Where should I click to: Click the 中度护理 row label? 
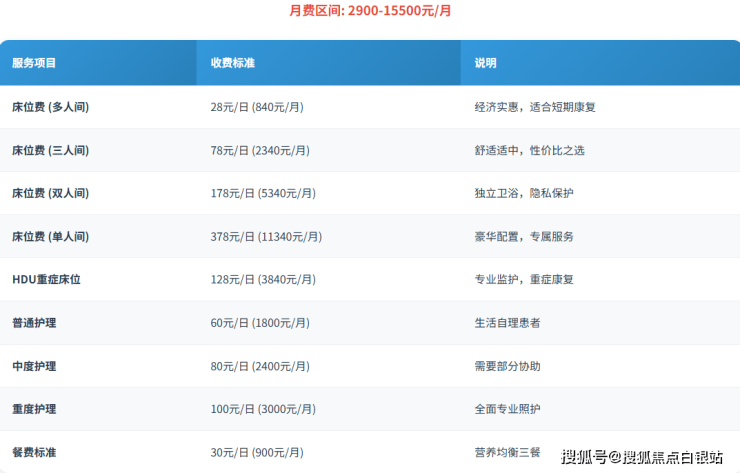(x=34, y=366)
